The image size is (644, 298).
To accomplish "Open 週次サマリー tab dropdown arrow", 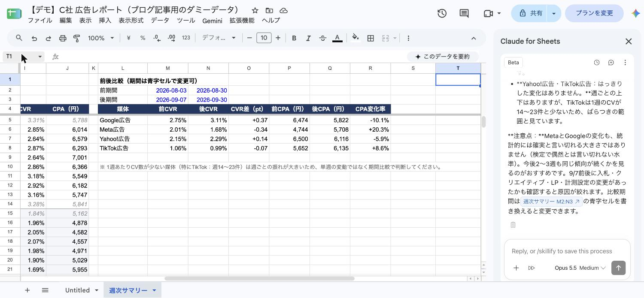I will click(x=154, y=290).
